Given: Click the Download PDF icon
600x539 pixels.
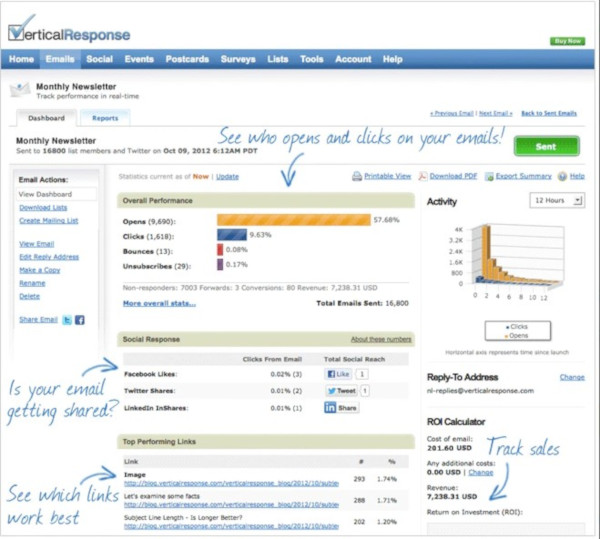Looking at the screenshot, I should tap(423, 176).
